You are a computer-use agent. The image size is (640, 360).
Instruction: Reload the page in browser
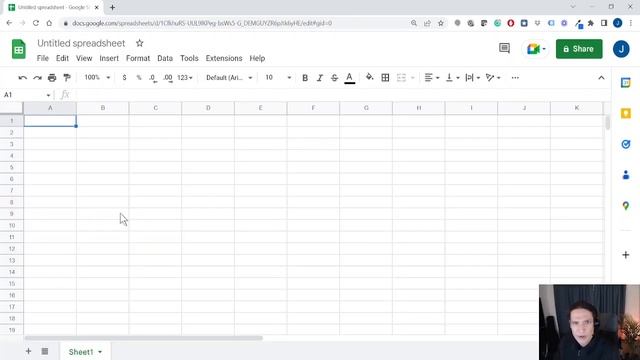36,23
